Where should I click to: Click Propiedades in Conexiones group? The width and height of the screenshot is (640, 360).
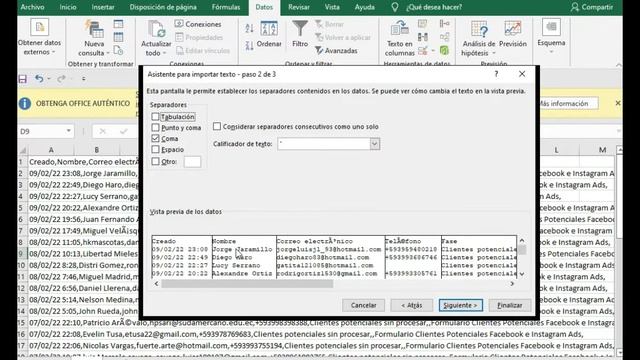(199, 38)
